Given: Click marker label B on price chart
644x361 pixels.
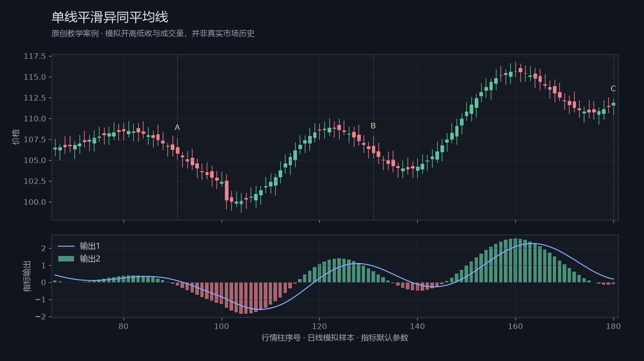Looking at the screenshot, I should pos(373,126).
